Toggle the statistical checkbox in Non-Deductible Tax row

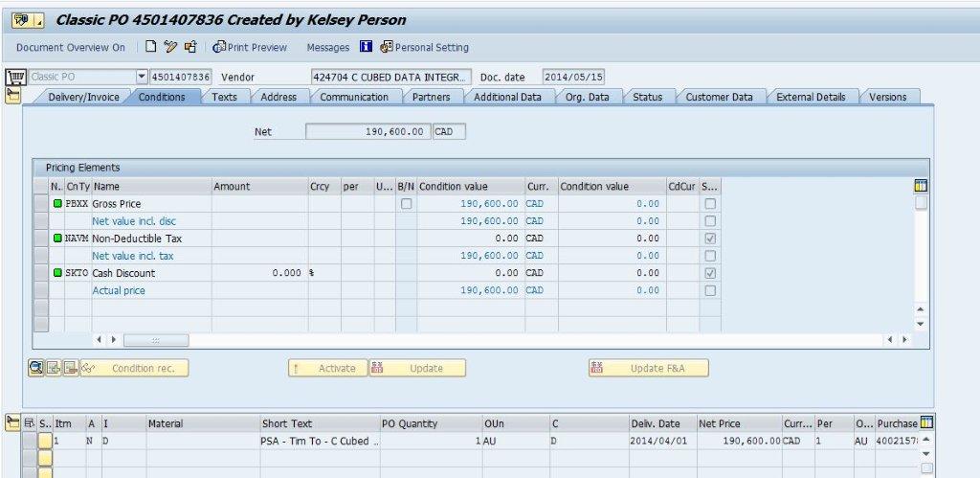coord(710,239)
